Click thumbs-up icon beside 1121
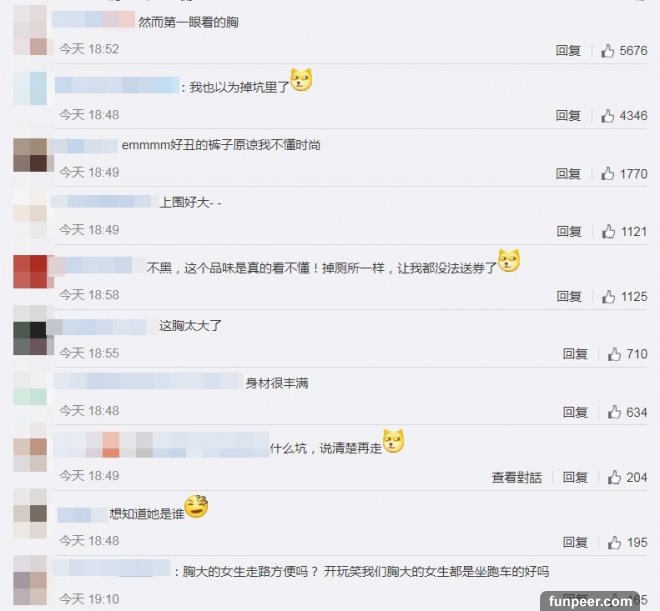The height and width of the screenshot is (611, 660). pyautogui.click(x=608, y=231)
